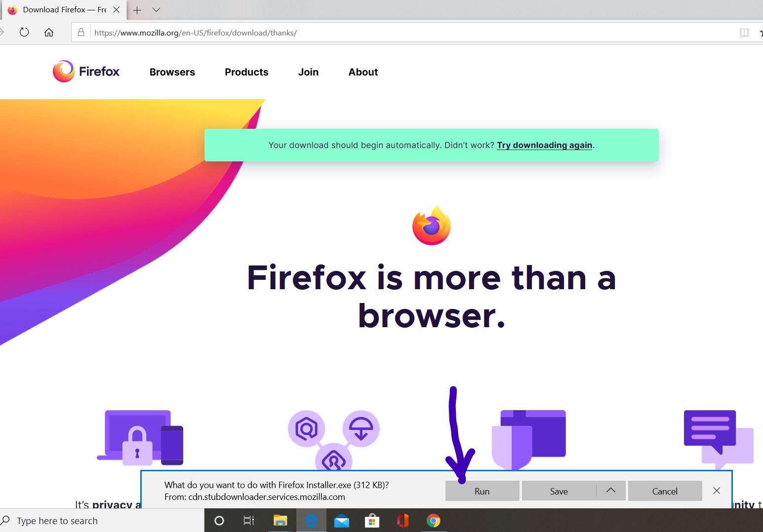Refresh the page with reload icon
Image resolution: width=763 pixels, height=532 pixels.
point(24,33)
